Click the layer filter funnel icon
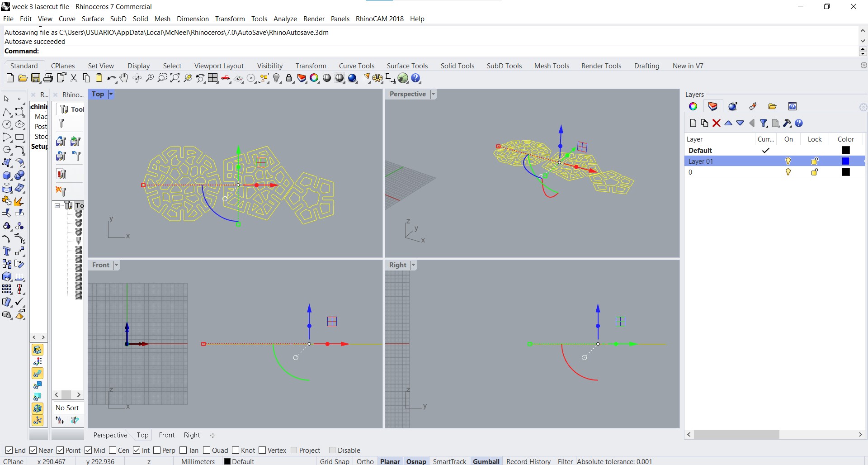 coord(764,123)
